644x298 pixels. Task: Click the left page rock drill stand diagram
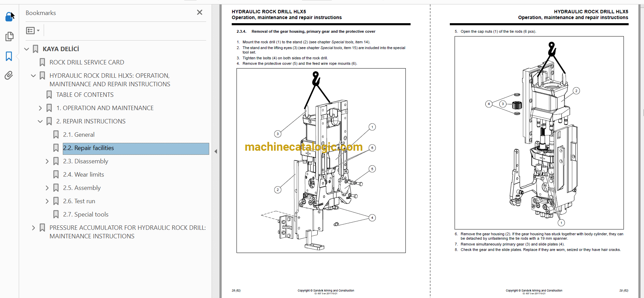[x=321, y=161]
